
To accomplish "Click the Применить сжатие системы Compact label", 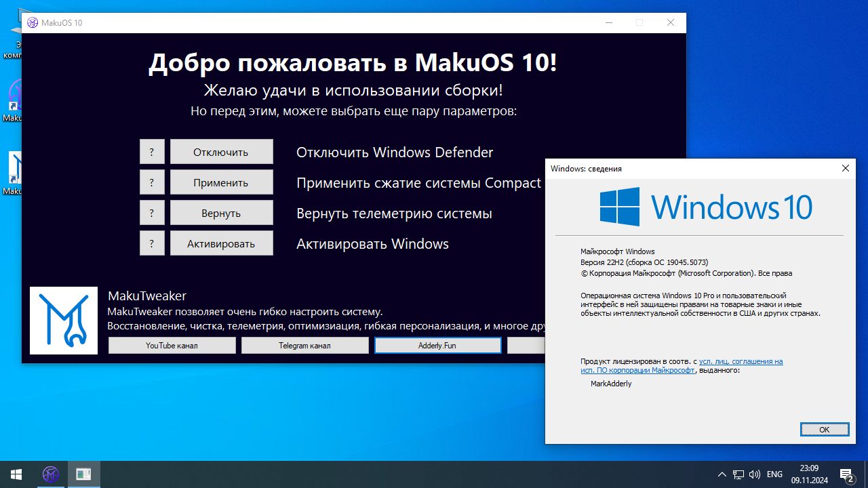I will tap(418, 183).
